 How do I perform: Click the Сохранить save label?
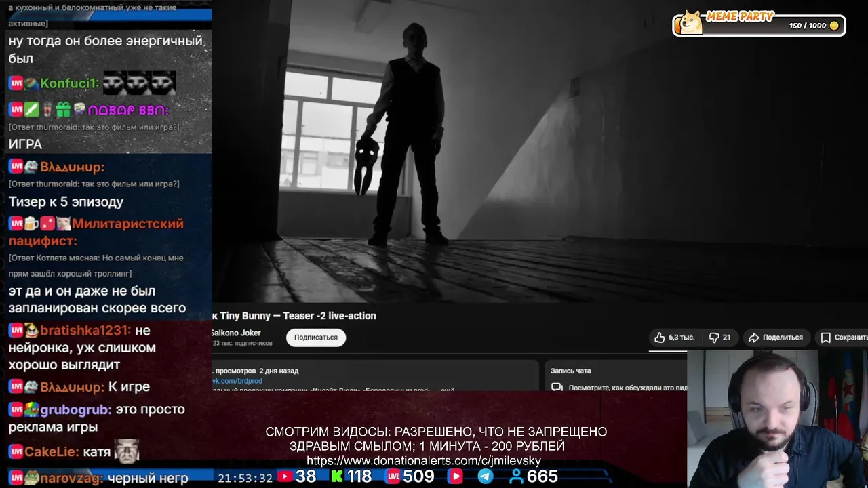click(x=851, y=338)
